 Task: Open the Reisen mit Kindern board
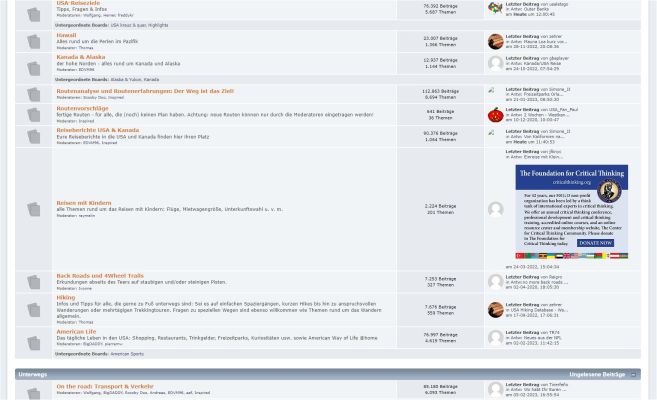point(84,203)
